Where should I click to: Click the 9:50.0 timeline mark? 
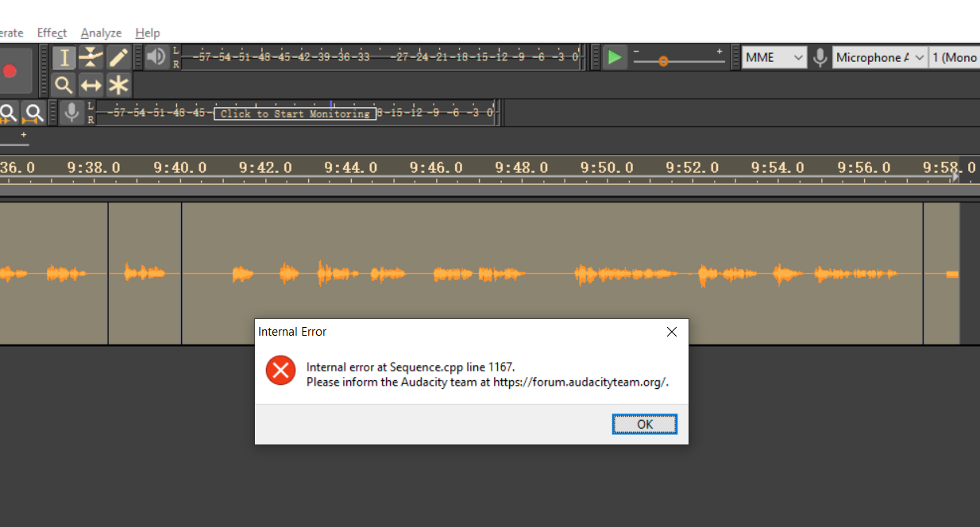[x=607, y=167]
